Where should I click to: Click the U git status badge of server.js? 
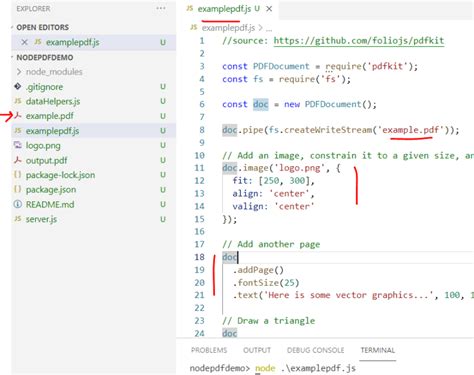coord(163,219)
